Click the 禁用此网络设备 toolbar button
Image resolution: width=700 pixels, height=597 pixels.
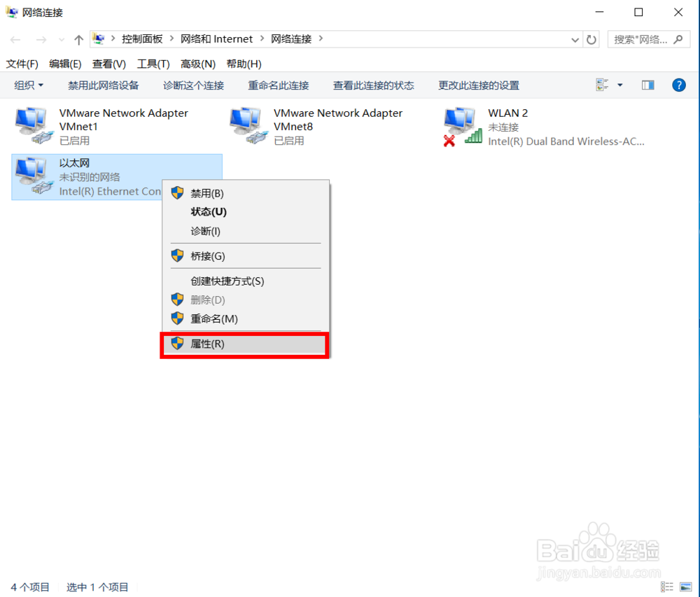coord(103,85)
